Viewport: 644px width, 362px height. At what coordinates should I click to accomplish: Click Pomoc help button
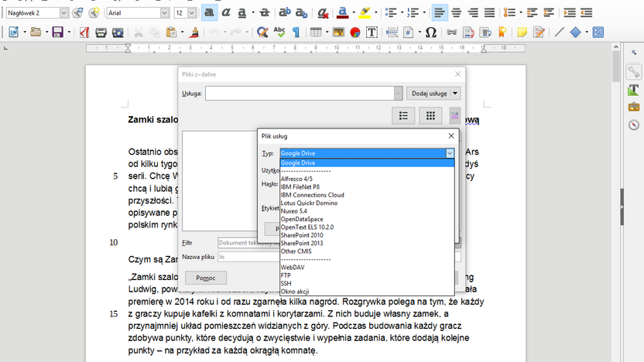[205, 278]
